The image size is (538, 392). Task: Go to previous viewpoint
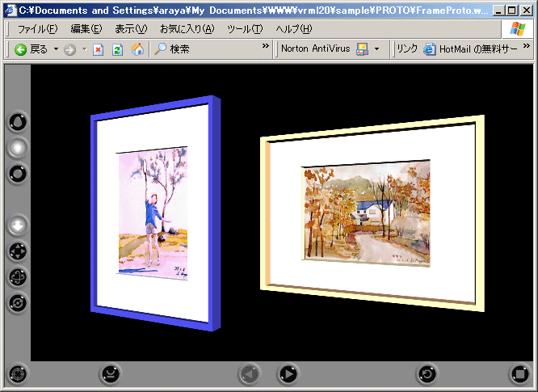250,373
